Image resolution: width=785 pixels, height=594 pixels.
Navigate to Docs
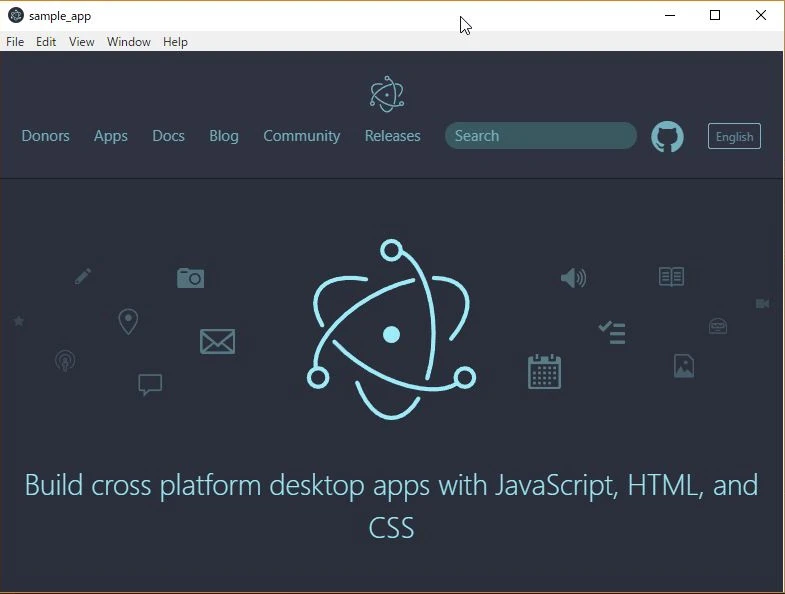click(x=168, y=136)
